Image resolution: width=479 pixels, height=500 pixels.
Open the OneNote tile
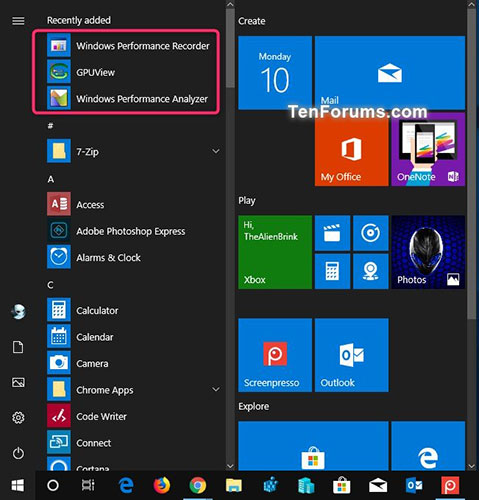[428, 149]
